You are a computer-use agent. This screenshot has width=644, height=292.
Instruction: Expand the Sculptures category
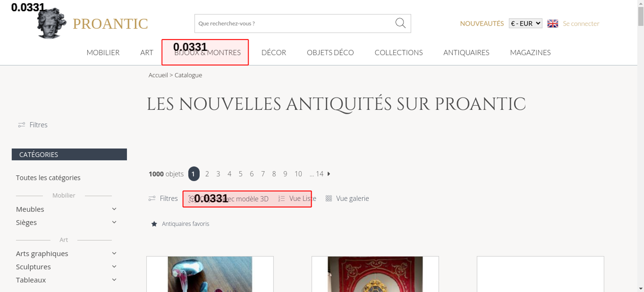[x=114, y=267]
